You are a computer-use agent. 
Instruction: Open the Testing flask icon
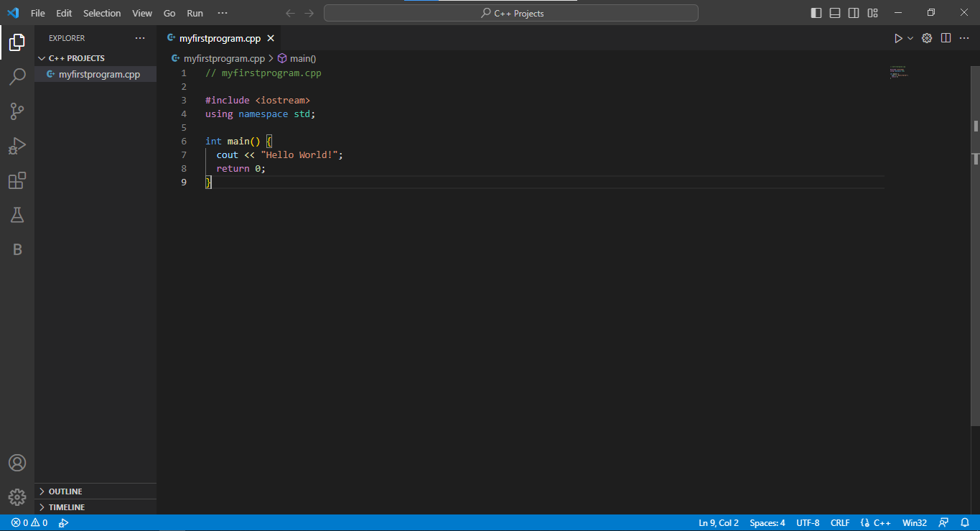pos(17,215)
